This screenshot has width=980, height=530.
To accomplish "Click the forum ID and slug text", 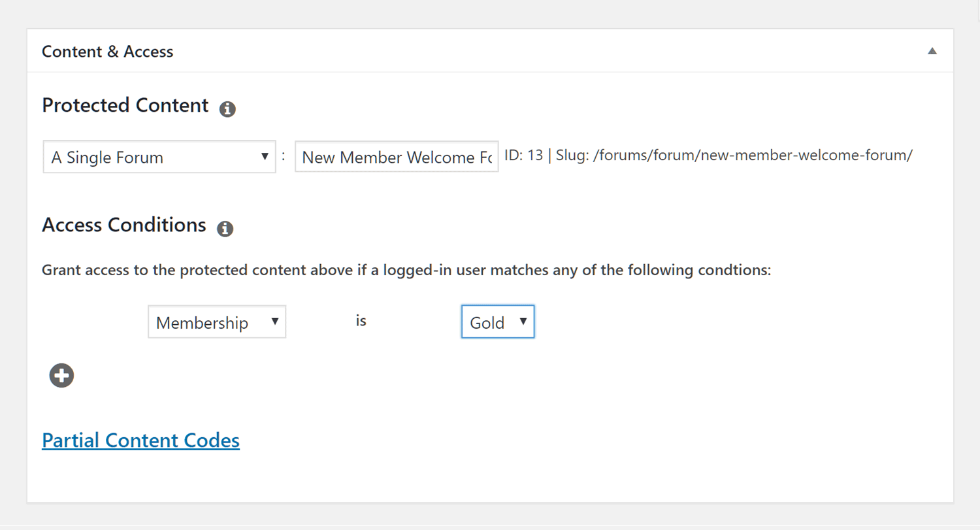I will [708, 156].
